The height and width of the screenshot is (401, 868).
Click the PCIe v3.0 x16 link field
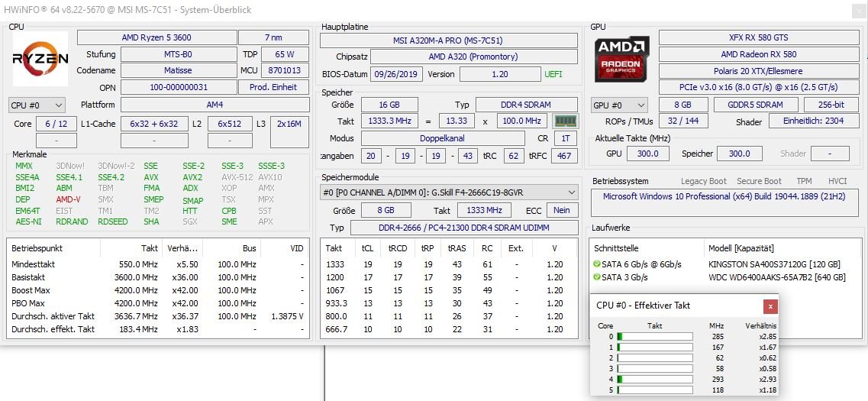[x=758, y=87]
